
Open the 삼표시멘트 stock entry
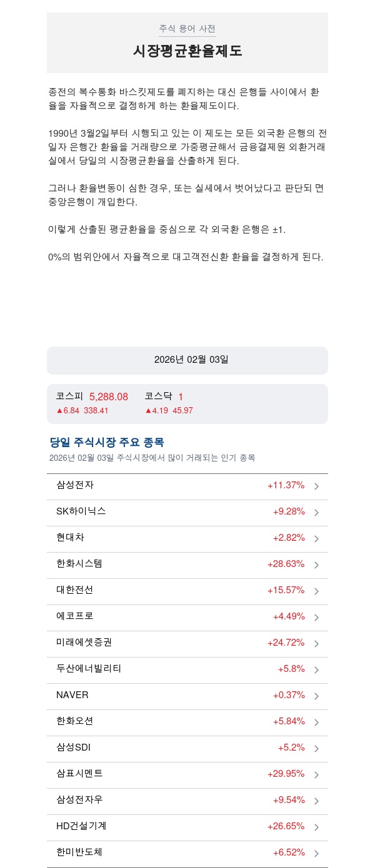(x=79, y=773)
